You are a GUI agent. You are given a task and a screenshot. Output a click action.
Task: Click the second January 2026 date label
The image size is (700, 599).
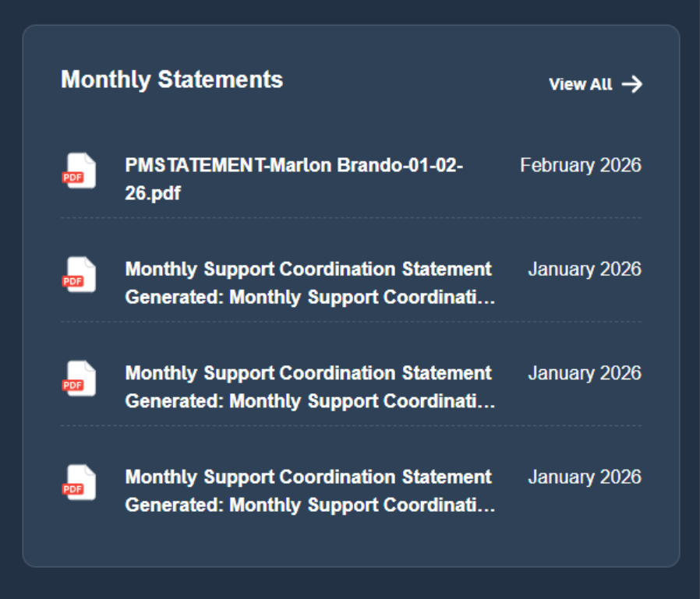tap(585, 373)
